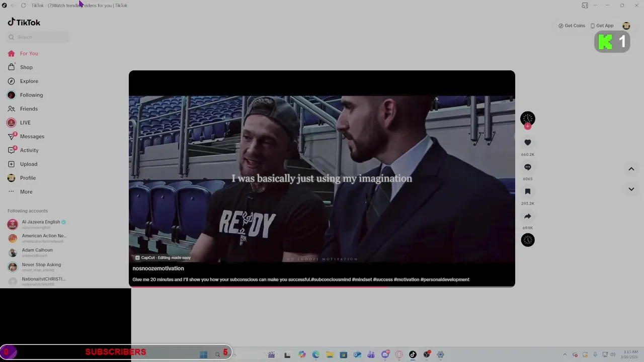
Task: Click the #success hashtag
Action: click(383, 280)
